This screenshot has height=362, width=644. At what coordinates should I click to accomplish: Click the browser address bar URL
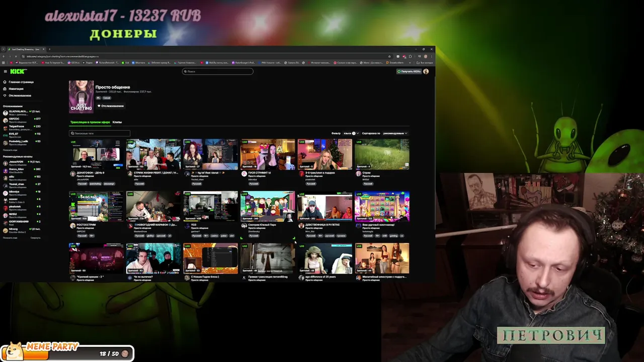click(x=63, y=56)
